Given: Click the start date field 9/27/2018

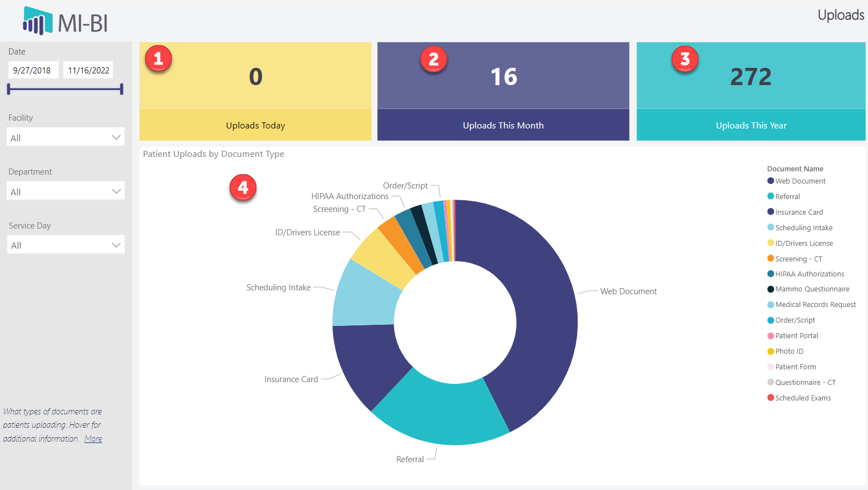Looking at the screenshot, I should [32, 70].
